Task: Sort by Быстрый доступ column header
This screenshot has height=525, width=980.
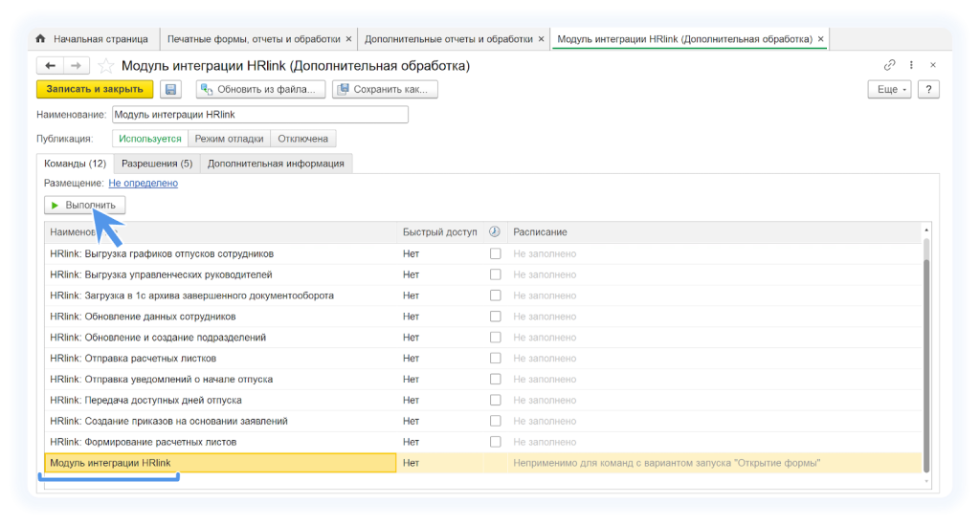Action: (439, 231)
